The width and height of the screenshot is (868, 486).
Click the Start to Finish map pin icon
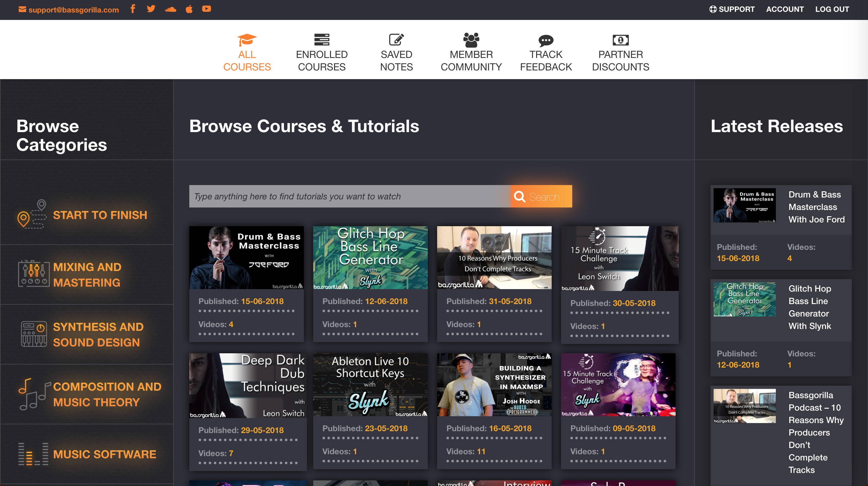click(x=32, y=214)
